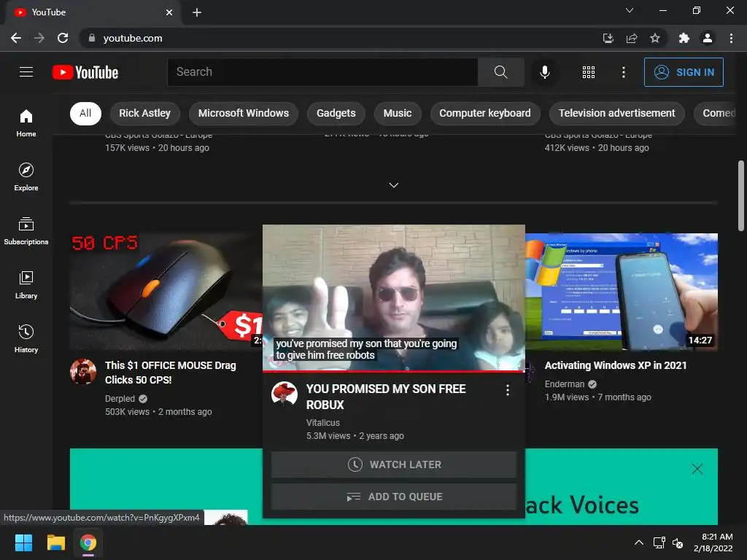Select the All filter chip

point(85,113)
